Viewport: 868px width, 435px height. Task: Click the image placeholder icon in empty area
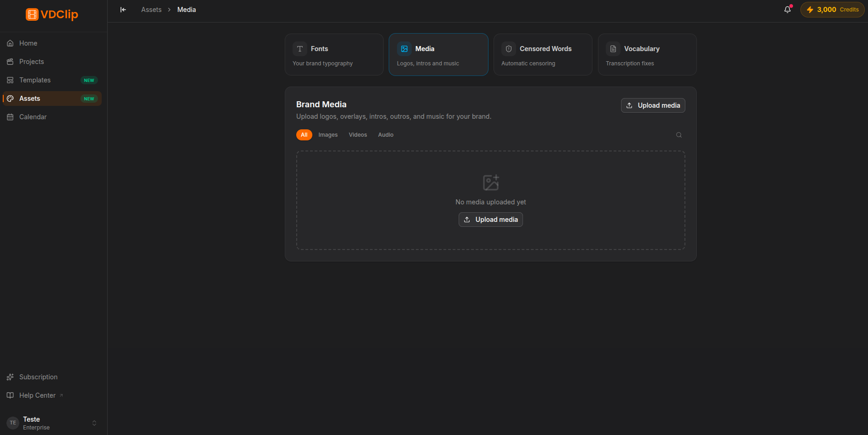[x=491, y=183]
